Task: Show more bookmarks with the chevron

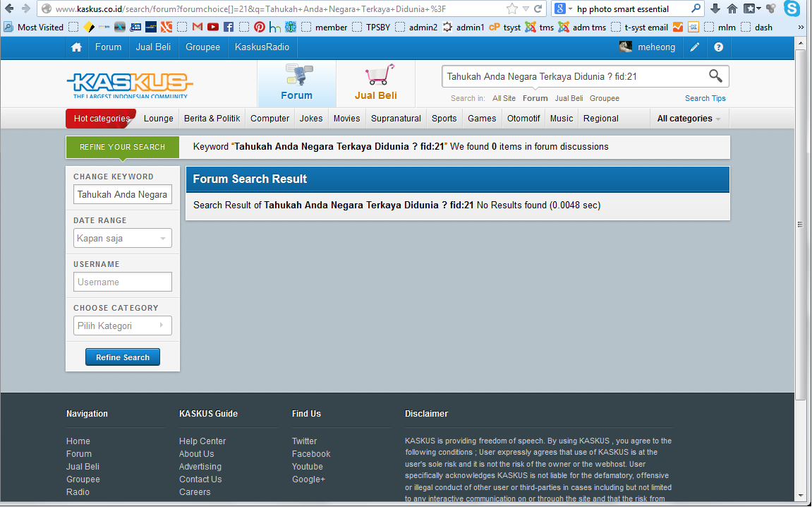Action: (801, 27)
